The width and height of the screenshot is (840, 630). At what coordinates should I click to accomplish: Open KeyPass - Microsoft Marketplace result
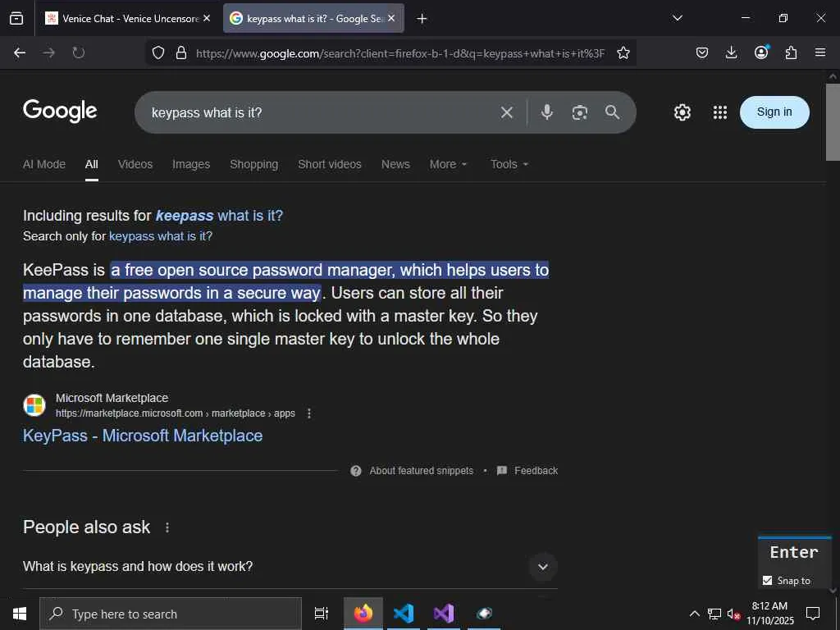tap(143, 436)
